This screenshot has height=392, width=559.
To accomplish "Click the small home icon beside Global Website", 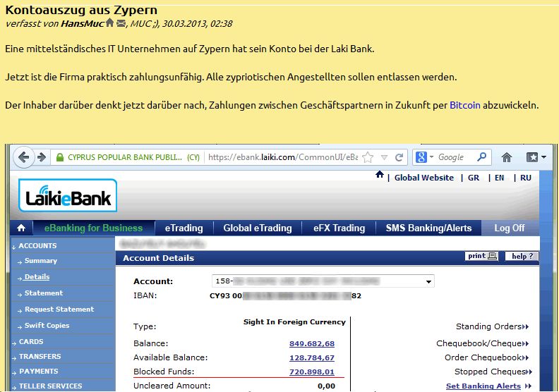I will click(x=379, y=174).
